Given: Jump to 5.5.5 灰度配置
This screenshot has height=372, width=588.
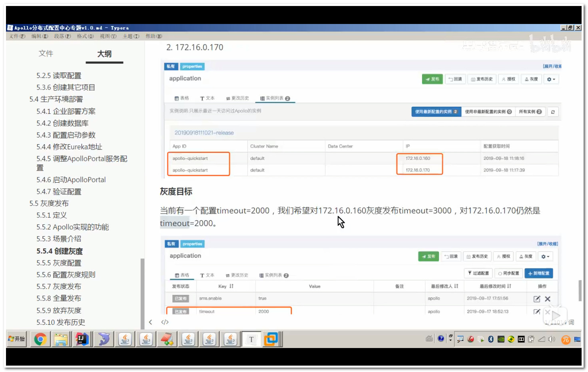Looking at the screenshot, I should 59,263.
